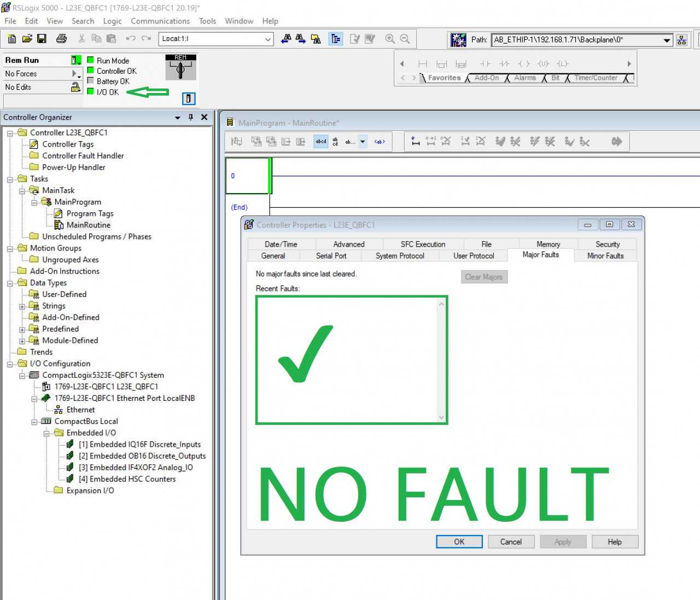Image resolution: width=700 pixels, height=600 pixels.
Task: Insert an Output Latch instruction
Action: pyautogui.click(x=563, y=64)
